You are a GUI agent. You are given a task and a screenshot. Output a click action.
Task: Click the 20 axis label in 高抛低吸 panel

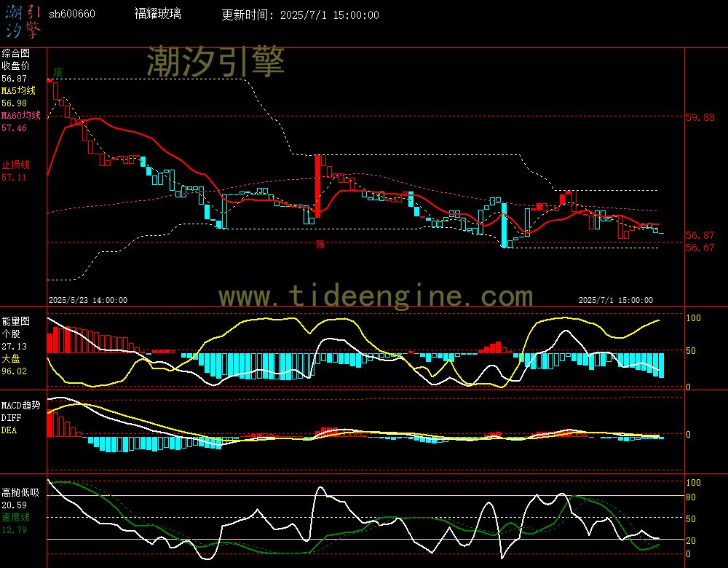click(691, 541)
